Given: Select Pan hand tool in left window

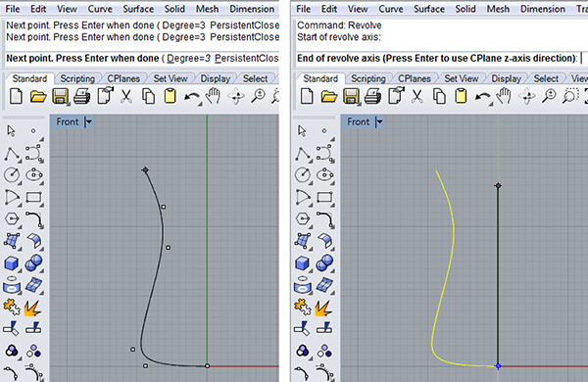Looking at the screenshot, I should tap(214, 96).
